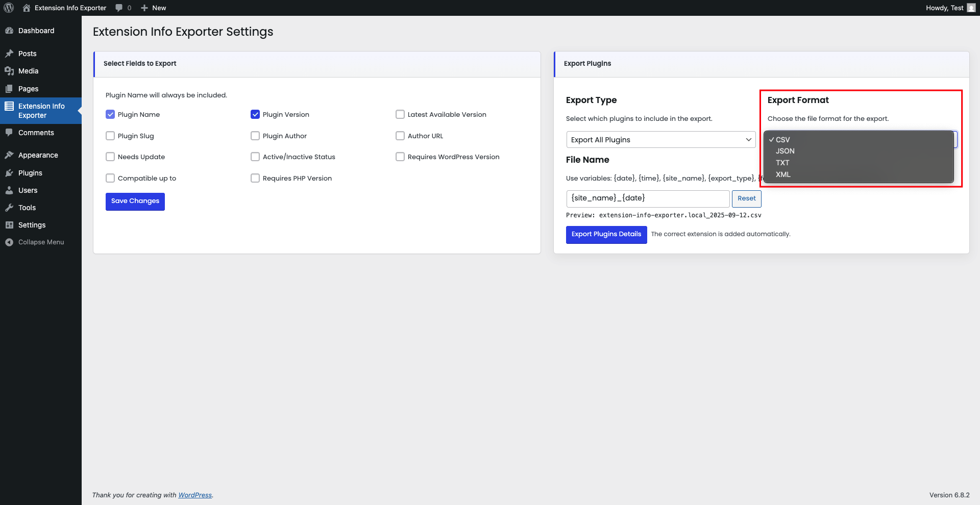Viewport: 980px width, 505px height.
Task: Click the Save Changes button
Action: pyautogui.click(x=135, y=201)
